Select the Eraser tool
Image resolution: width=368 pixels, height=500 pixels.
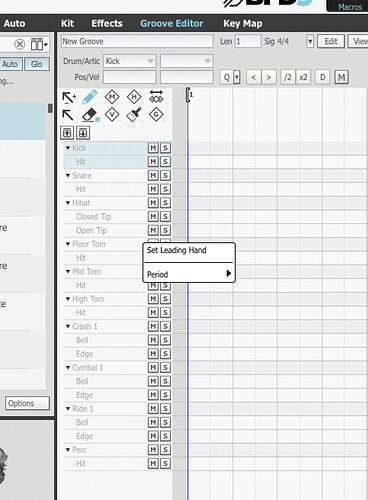point(90,115)
